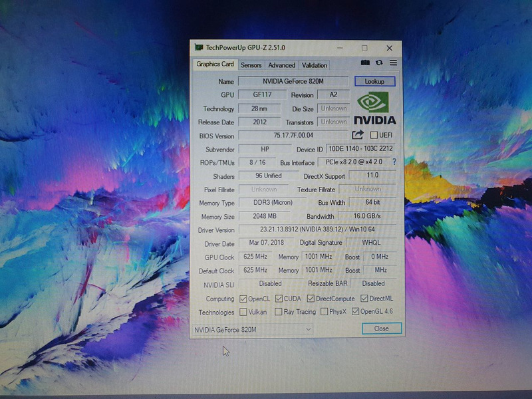This screenshot has height=399, width=532.
Task: Click the Default Clock row Memory value 1001 MHz
Action: click(319, 270)
